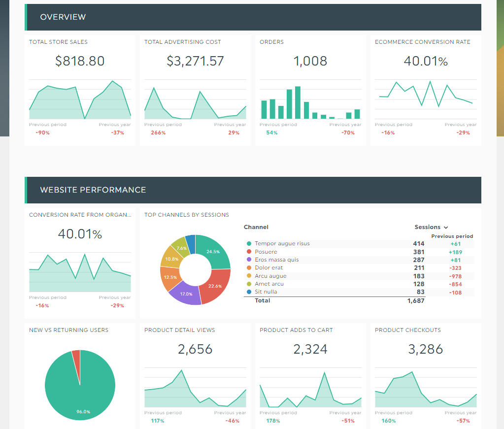Click the $3,271.57 advertising cost value
Viewport: 504px width, 429px height.
[x=195, y=61]
